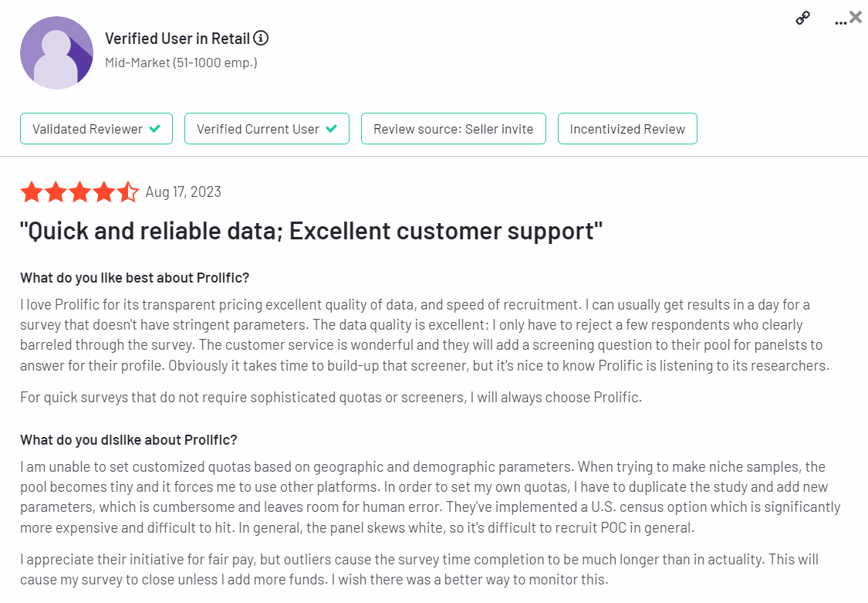Click the Verified Current User badge
Screen dimensions: 868x603
pyautogui.click(x=267, y=129)
